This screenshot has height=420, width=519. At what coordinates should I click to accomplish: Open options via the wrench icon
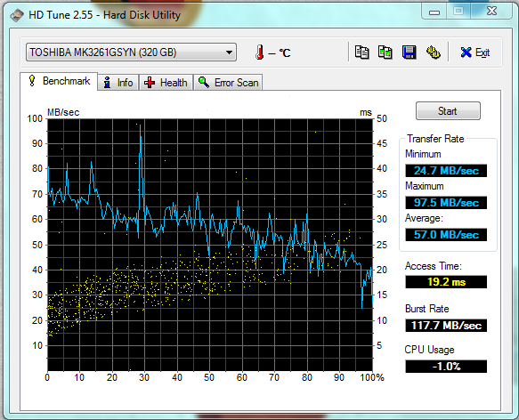433,52
